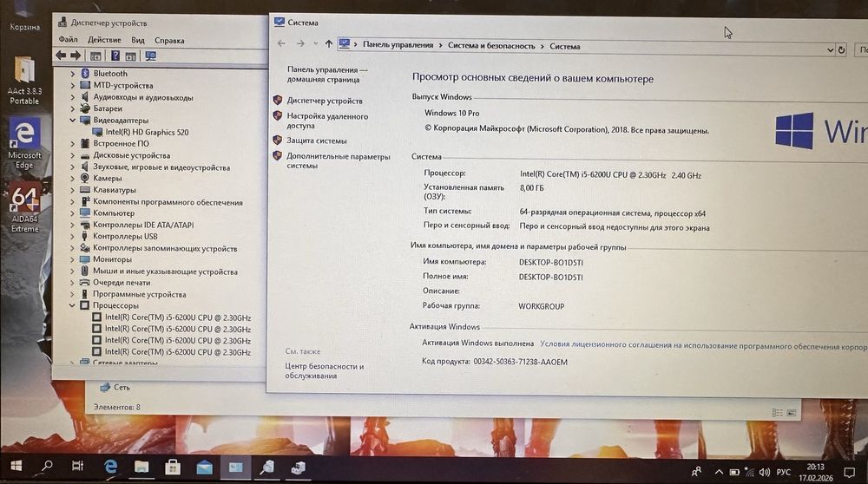Click the monitor scan icon in Device Manager toolbar

[150, 56]
